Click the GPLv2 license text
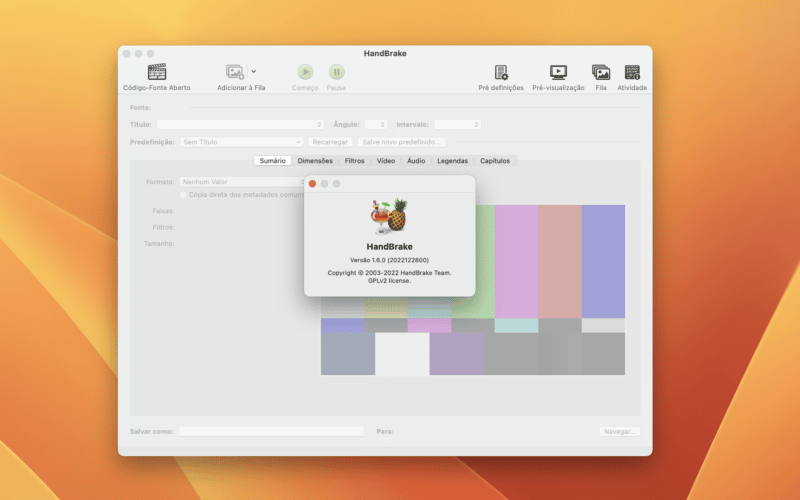Screen dimensions: 800x500 (x=389, y=281)
